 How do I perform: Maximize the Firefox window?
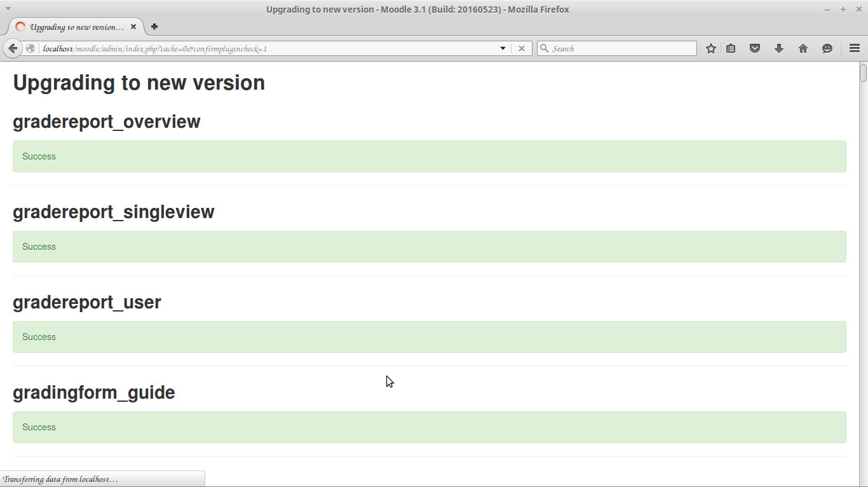tap(843, 10)
